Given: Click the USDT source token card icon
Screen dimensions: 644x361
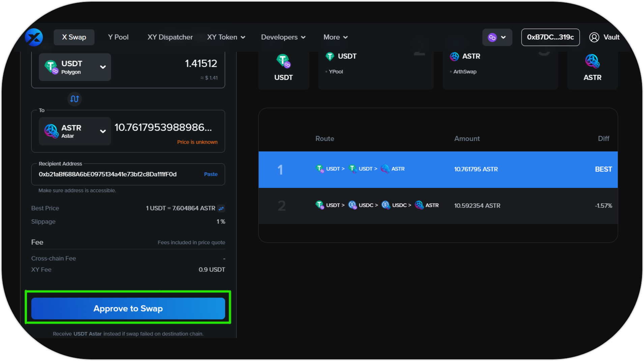Looking at the screenshot, I should tap(283, 61).
